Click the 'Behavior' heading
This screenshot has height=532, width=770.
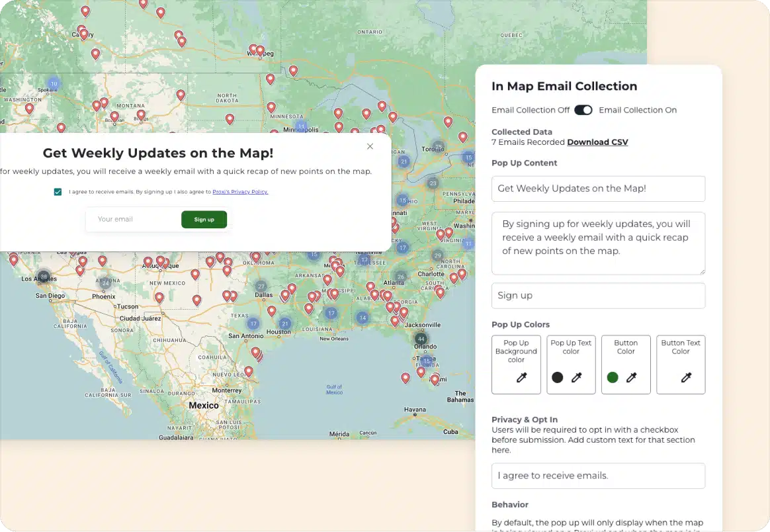click(510, 504)
